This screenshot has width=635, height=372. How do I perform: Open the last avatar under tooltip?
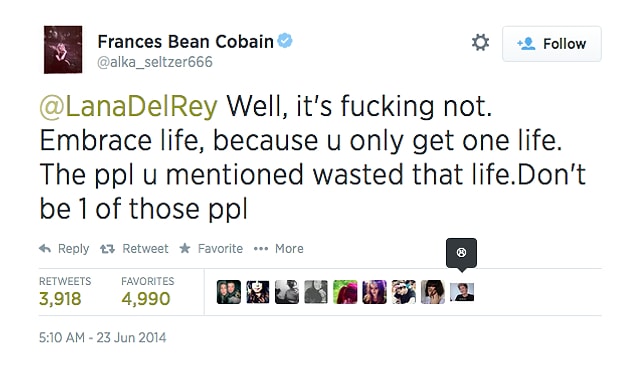462,292
